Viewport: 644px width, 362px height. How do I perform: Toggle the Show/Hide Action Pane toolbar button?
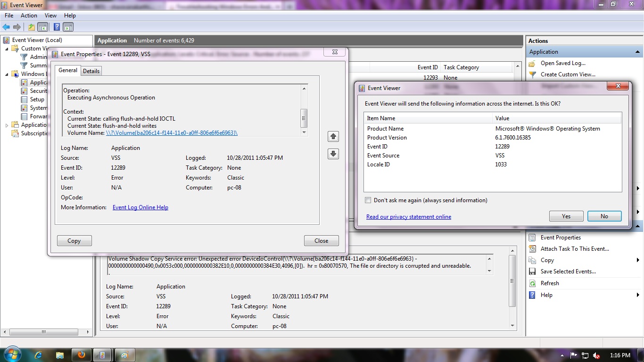[x=68, y=27]
